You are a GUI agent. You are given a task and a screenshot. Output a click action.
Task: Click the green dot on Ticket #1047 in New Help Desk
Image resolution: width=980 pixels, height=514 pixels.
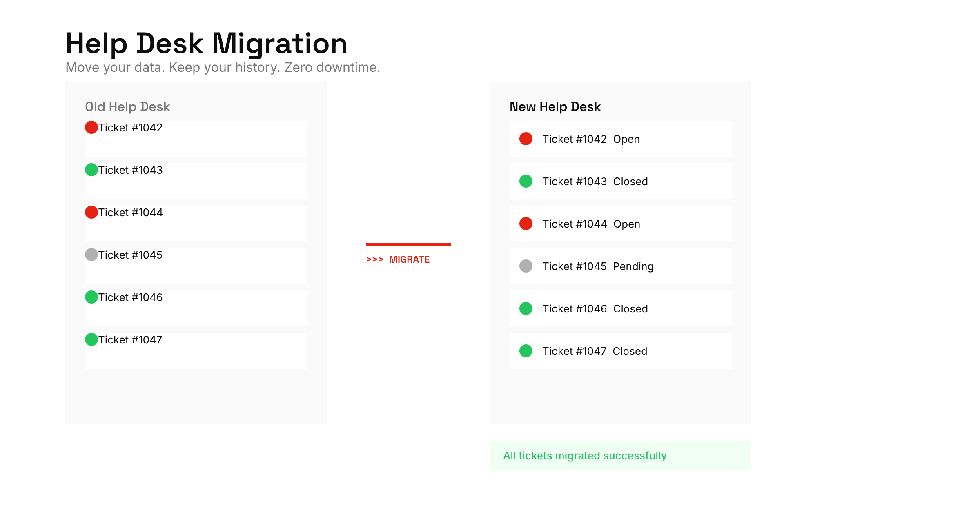pyautogui.click(x=526, y=351)
